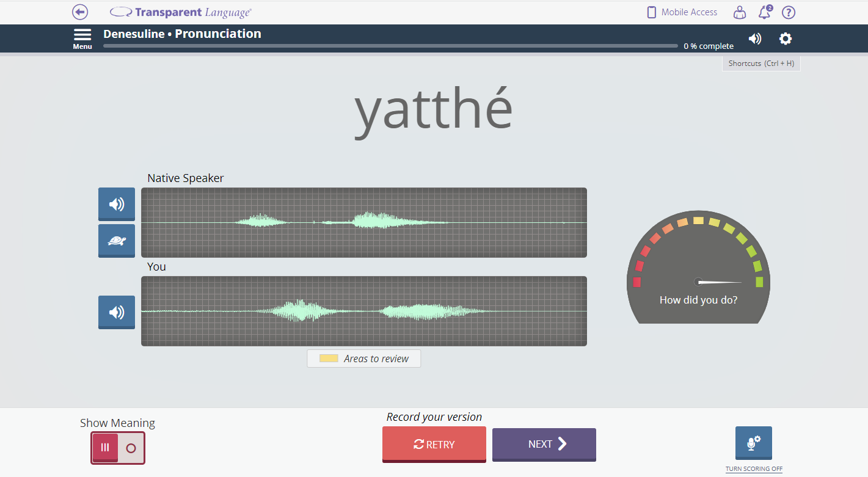Open the hamburger Menu
Viewport: 868px width, 477px height.
click(x=82, y=38)
